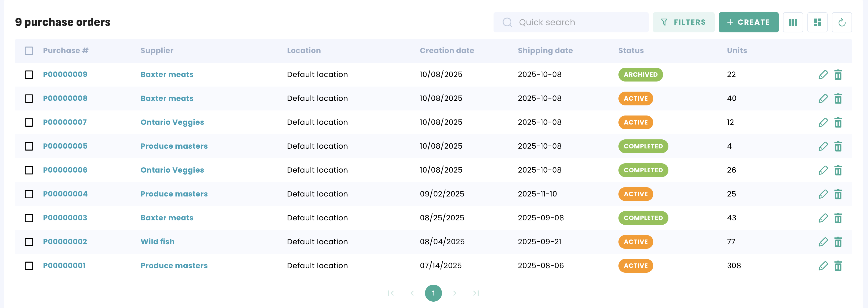The height and width of the screenshot is (308, 868).
Task: Refresh the purchase orders list
Action: click(841, 22)
